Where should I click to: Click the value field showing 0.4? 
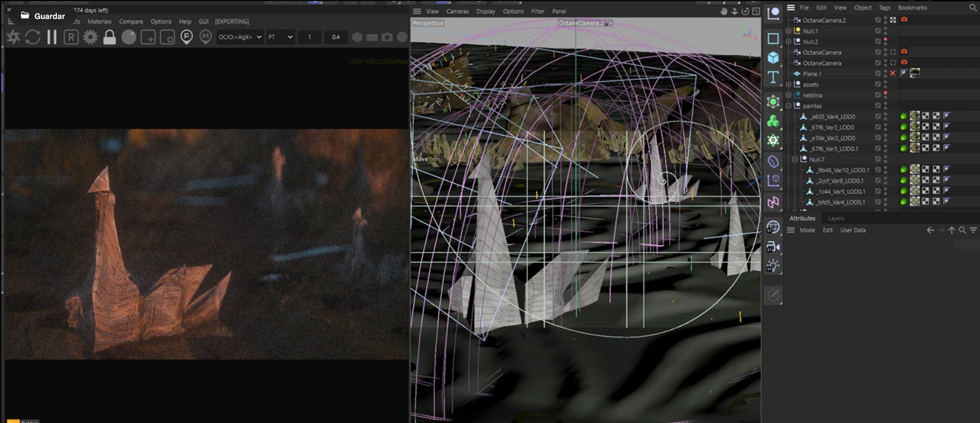[x=335, y=37]
